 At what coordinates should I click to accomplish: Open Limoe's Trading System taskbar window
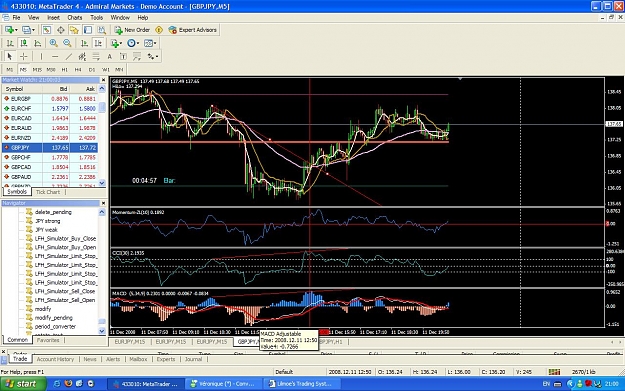tap(303, 384)
